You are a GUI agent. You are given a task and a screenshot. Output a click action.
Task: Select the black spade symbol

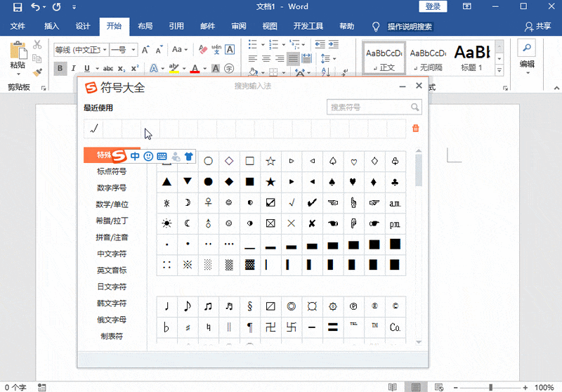point(332,182)
